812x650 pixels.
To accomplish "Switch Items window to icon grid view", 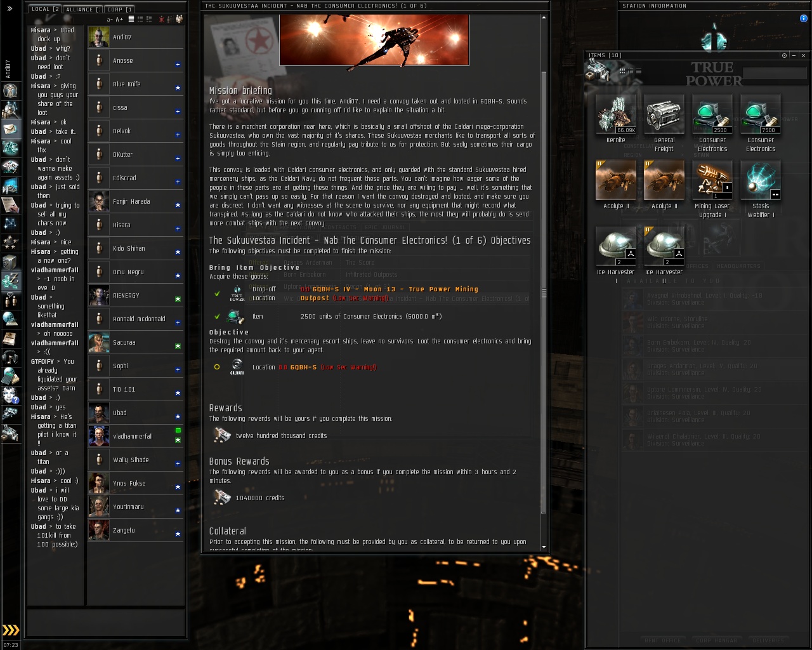I will [622, 71].
